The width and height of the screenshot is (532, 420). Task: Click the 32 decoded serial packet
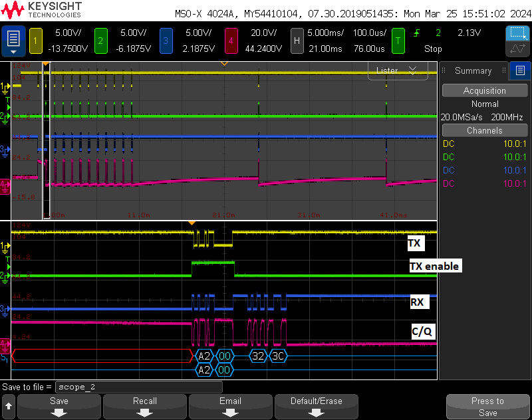click(x=258, y=356)
